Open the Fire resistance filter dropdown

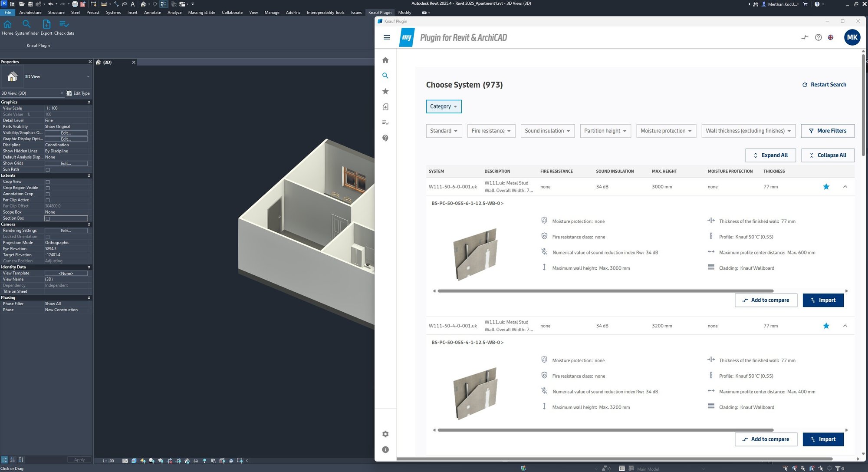tap(491, 131)
